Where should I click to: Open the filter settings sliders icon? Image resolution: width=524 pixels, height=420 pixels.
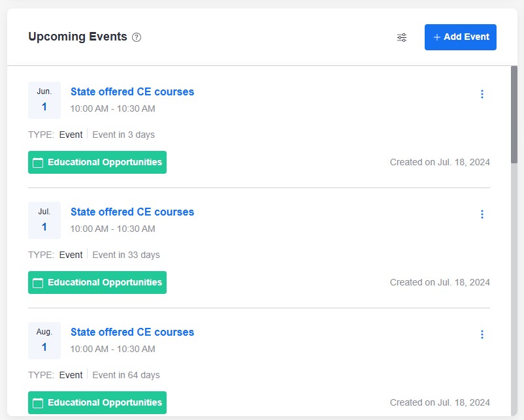tap(402, 37)
